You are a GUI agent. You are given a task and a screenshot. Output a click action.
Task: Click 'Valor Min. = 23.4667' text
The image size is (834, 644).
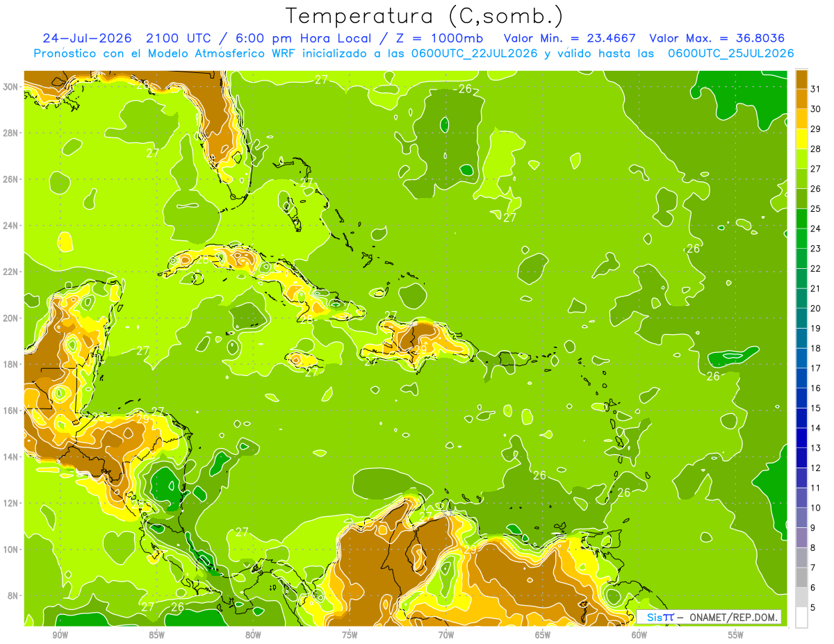(571, 38)
